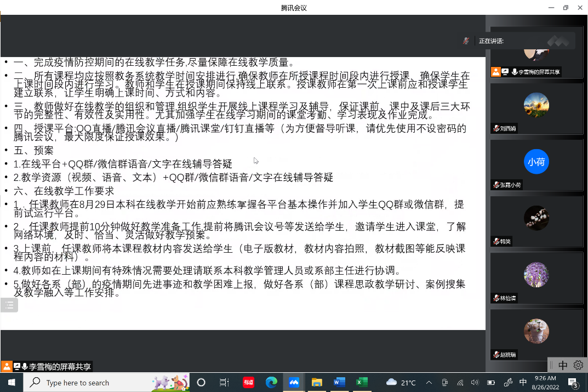The width and height of the screenshot is (588, 392).
Task: Click the muted mic icon next to 韩笑
Action: [x=496, y=242]
